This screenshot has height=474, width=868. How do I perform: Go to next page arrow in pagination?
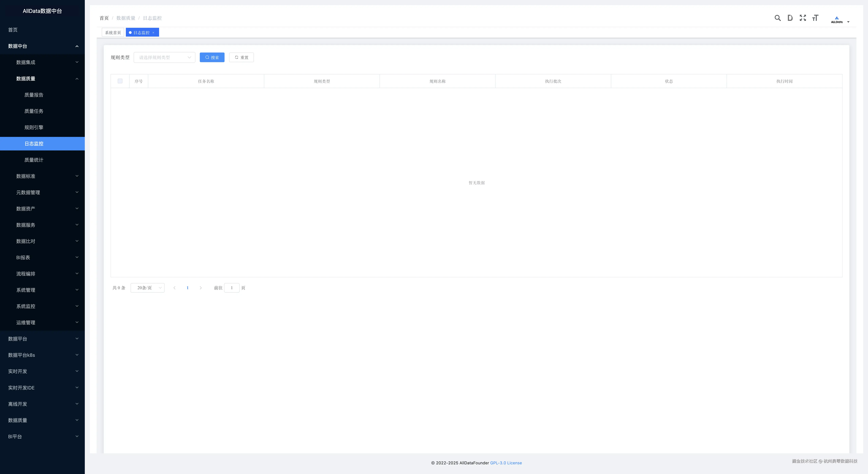point(200,288)
